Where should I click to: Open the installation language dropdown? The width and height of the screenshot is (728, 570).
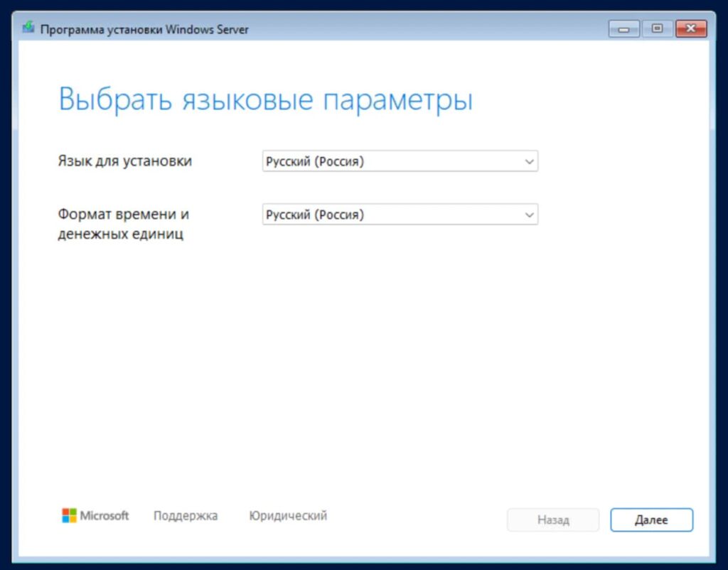400,161
